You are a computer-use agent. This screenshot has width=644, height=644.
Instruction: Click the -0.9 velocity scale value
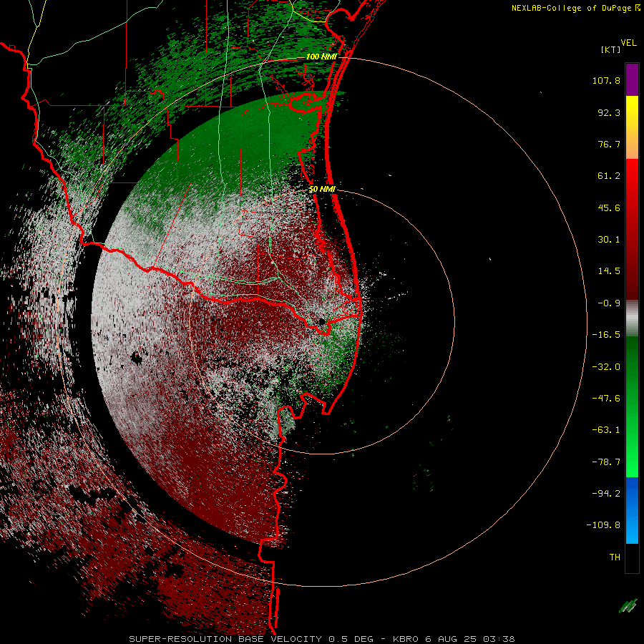click(609, 303)
